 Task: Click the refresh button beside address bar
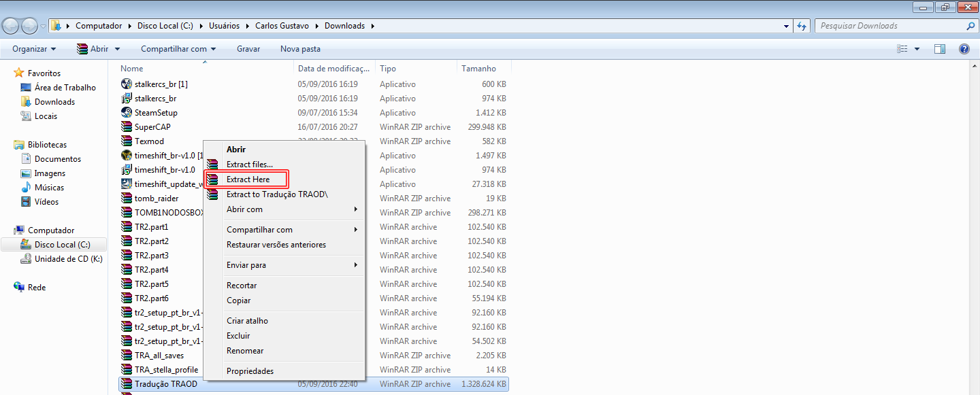(801, 26)
